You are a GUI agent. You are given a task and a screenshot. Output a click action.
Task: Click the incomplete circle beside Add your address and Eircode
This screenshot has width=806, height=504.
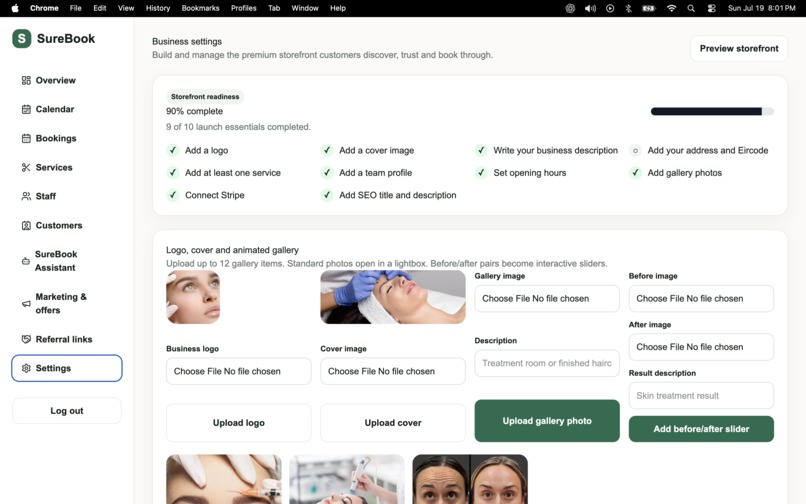click(x=635, y=151)
